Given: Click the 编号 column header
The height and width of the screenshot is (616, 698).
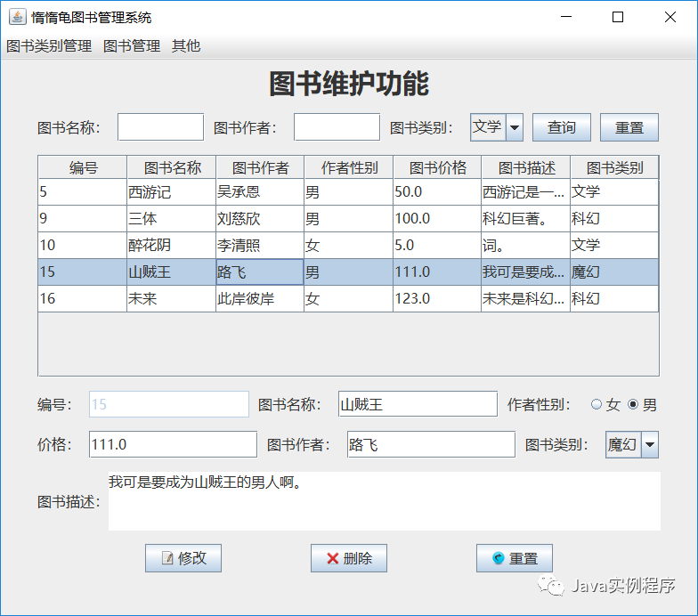Looking at the screenshot, I should pyautogui.click(x=83, y=167).
